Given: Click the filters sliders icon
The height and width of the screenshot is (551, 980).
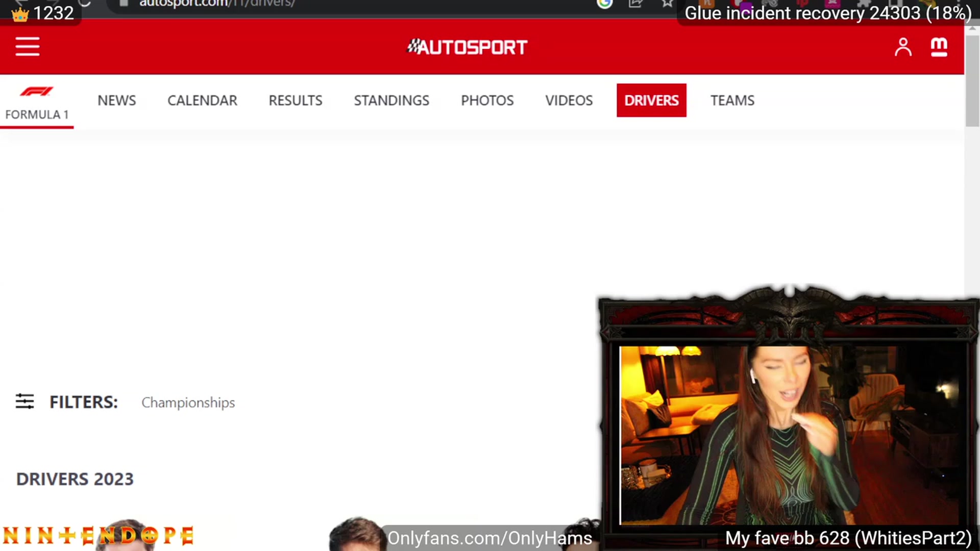Looking at the screenshot, I should coord(24,402).
